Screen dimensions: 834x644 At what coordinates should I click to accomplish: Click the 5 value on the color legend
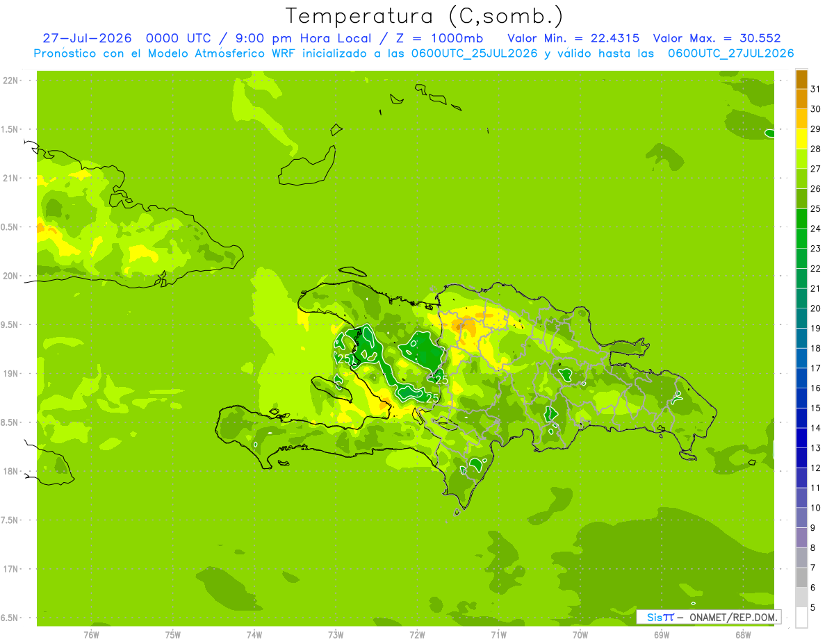813,608
